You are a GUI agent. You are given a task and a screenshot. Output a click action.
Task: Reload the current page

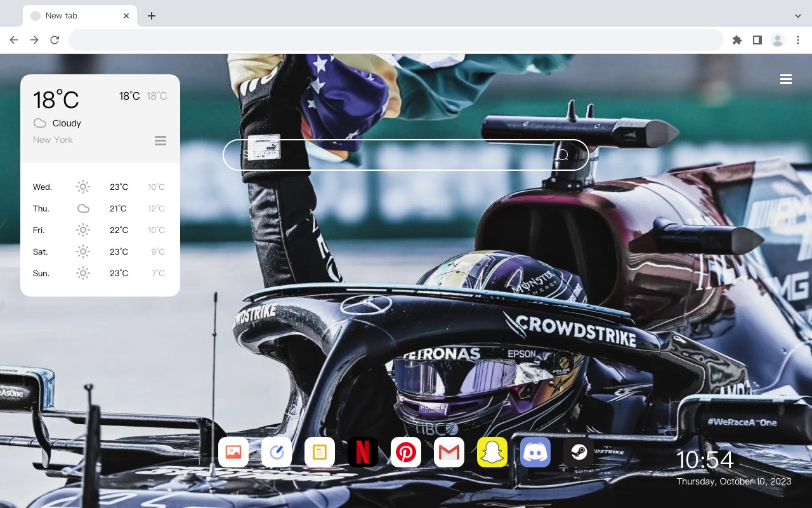(x=55, y=40)
